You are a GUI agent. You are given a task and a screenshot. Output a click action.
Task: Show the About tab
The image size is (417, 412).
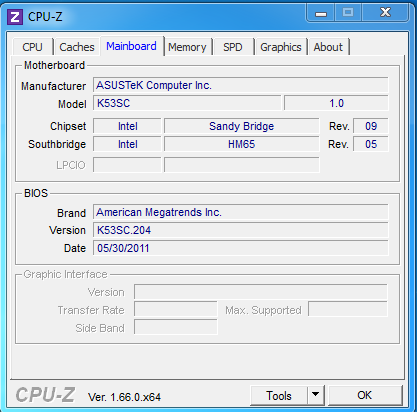[x=328, y=47]
